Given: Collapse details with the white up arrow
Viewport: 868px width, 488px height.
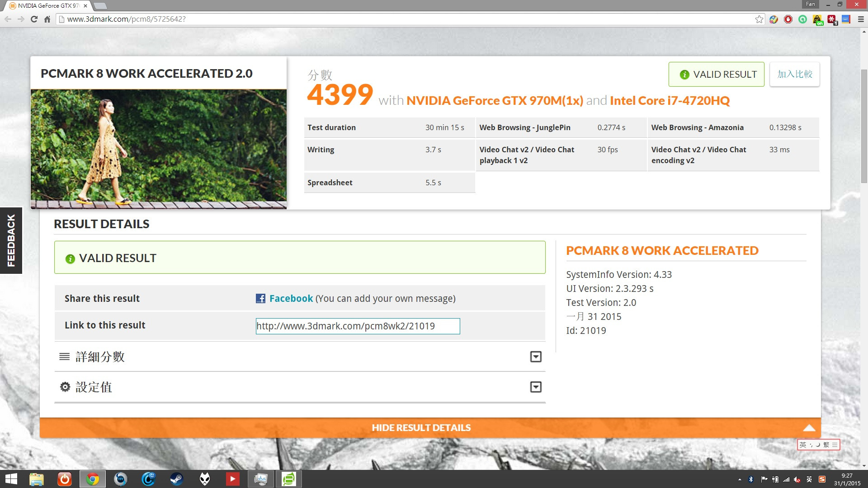Looking at the screenshot, I should tap(809, 428).
